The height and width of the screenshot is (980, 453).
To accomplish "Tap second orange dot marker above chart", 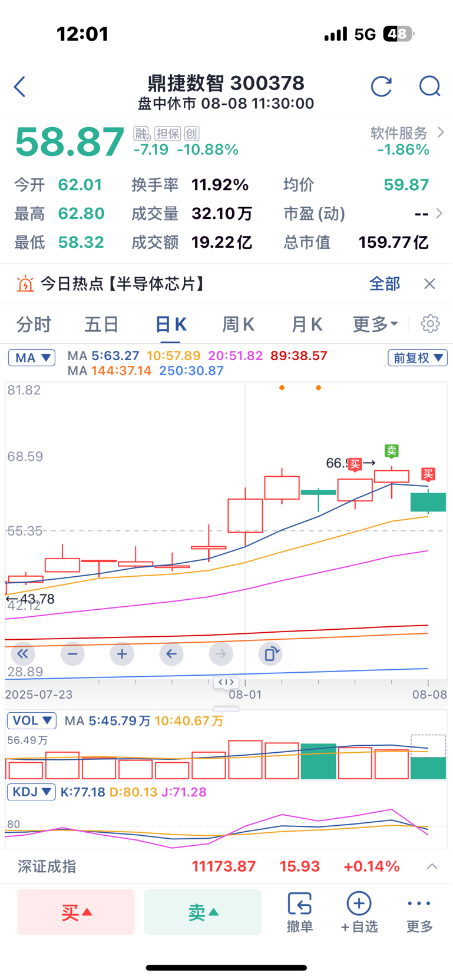I will [x=319, y=388].
